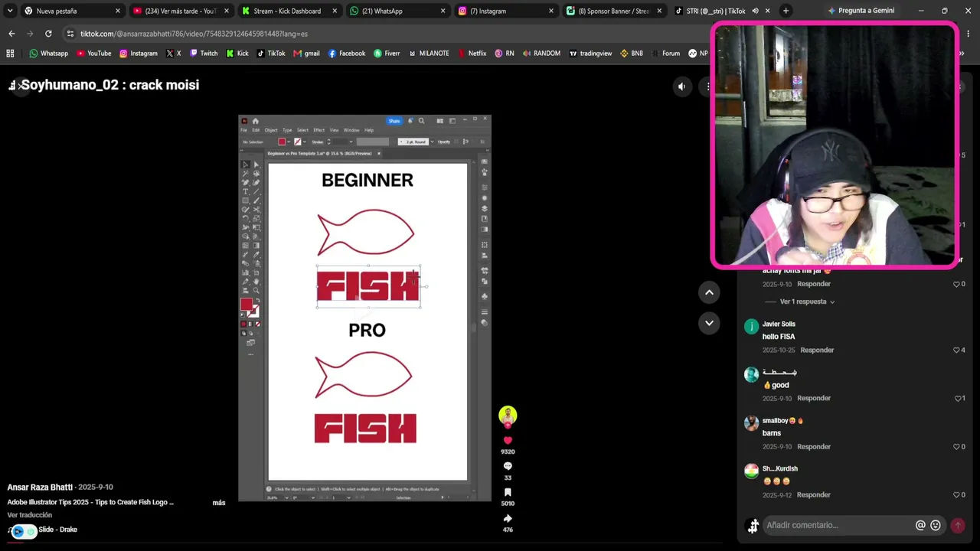
Task: Open a new browser tab
Action: tap(786, 11)
